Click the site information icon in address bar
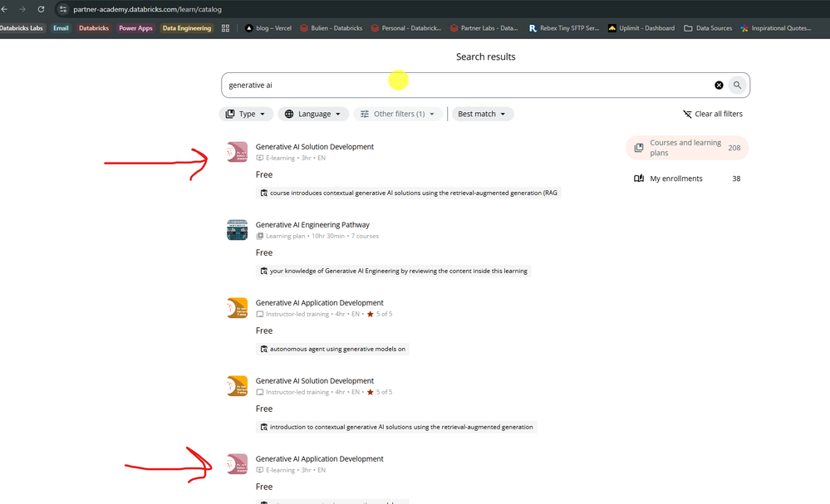The image size is (830, 504). [x=62, y=9]
